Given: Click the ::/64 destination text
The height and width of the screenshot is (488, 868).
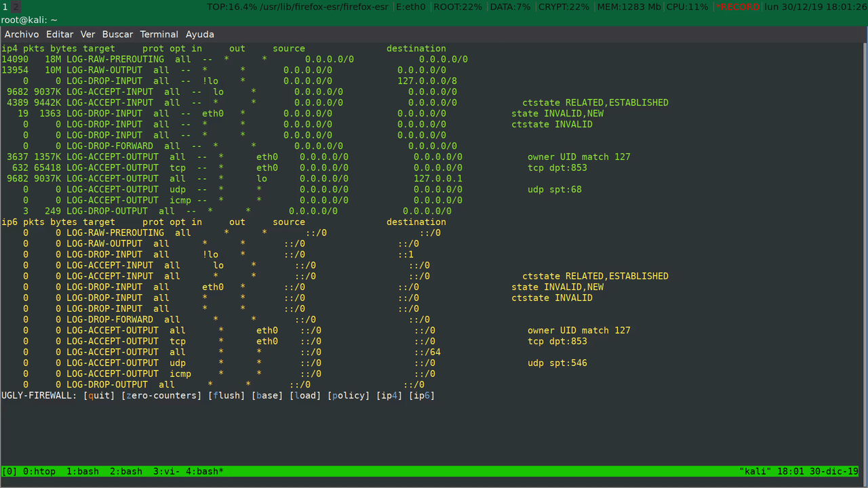Looking at the screenshot, I should tap(427, 352).
